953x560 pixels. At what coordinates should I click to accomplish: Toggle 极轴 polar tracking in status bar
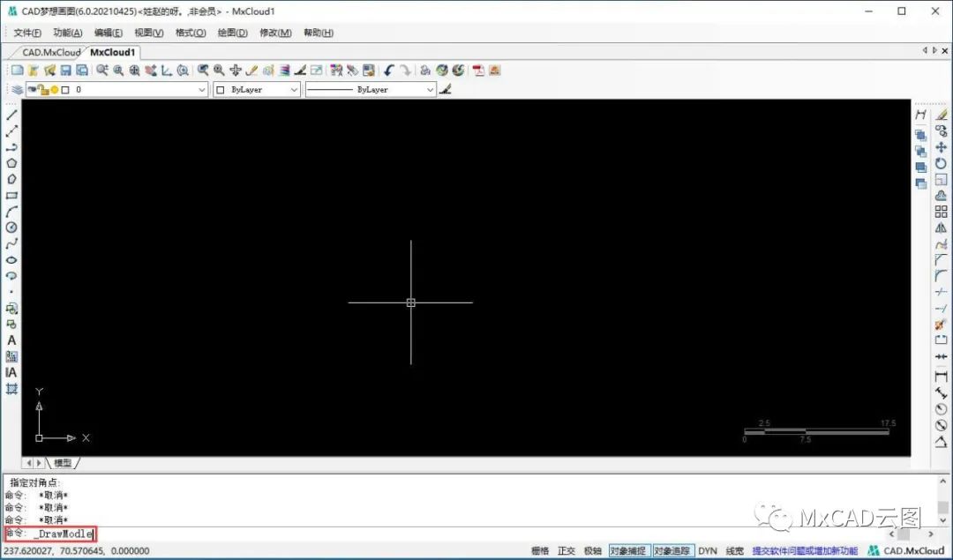pyautogui.click(x=593, y=551)
